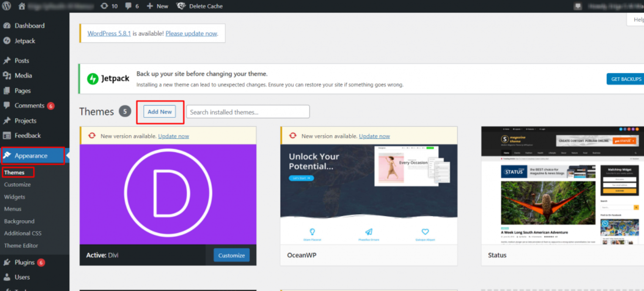Click the Plugins plug icon
Image resolution: width=644 pixels, height=291 pixels.
coord(7,262)
